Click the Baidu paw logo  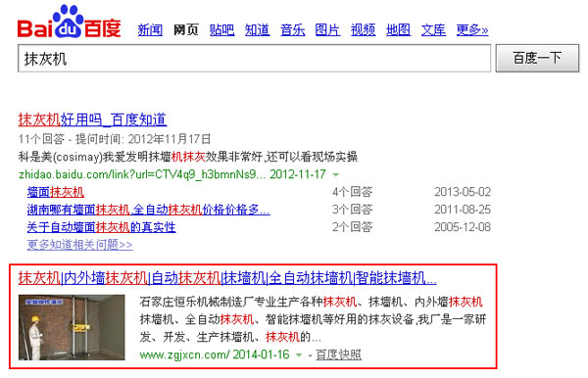[x=69, y=22]
